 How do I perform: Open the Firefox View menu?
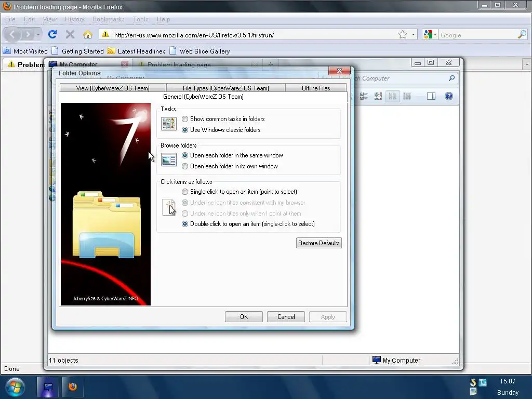[x=50, y=19]
